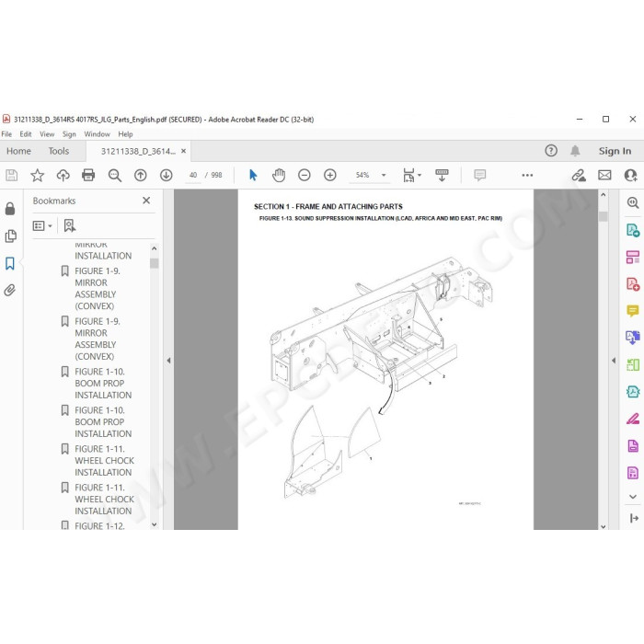This screenshot has height=644, width=644.
Task: Print the document using the printer icon
Action: pos(88,176)
